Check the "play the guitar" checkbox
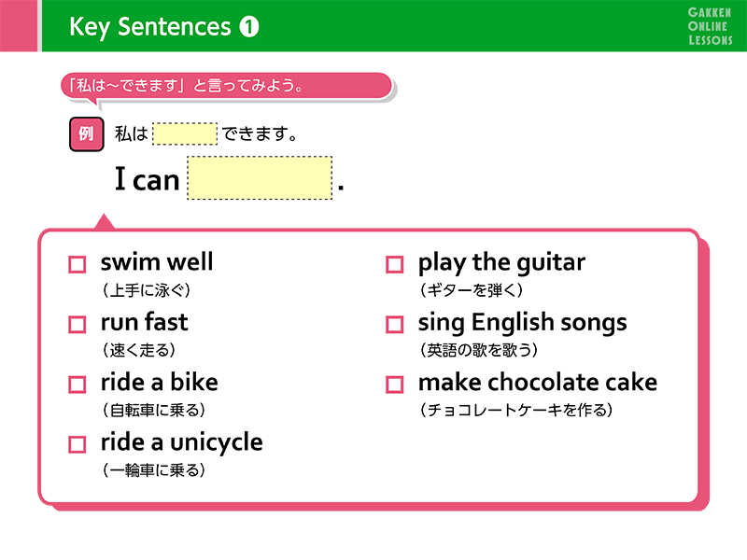This screenshot has width=747, height=560. pos(395,264)
